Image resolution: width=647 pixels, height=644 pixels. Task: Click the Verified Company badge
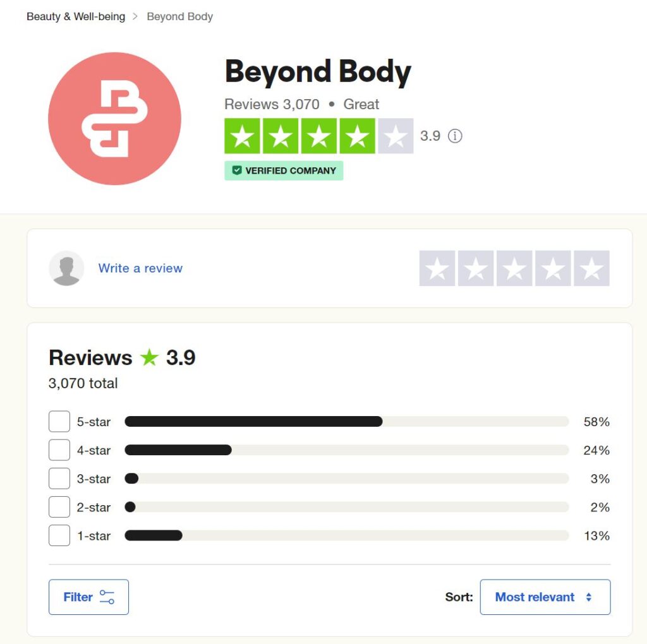click(284, 170)
